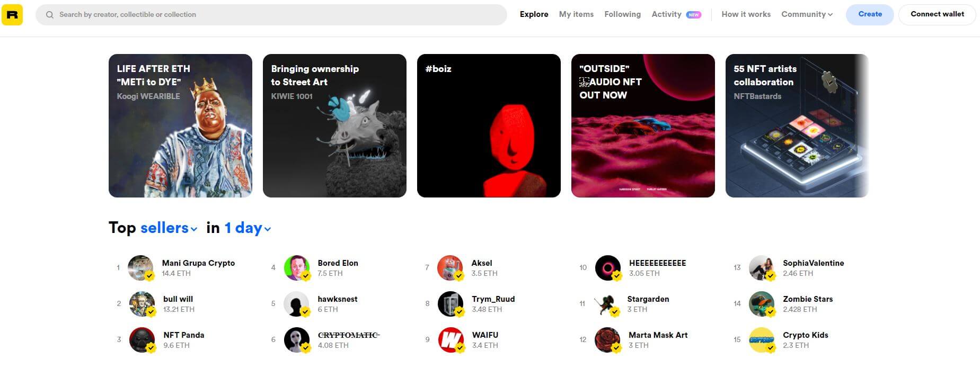
Task: Open Bored Elon profile avatar
Action: (297, 268)
